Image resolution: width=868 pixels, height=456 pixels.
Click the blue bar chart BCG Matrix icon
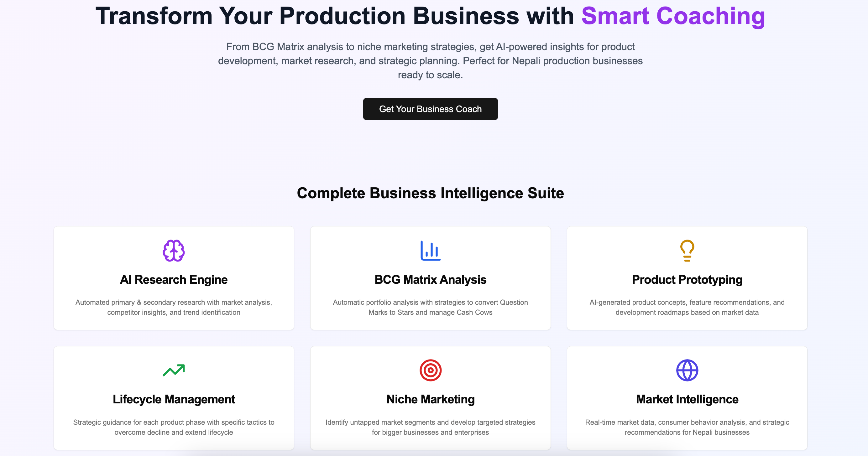tap(430, 250)
